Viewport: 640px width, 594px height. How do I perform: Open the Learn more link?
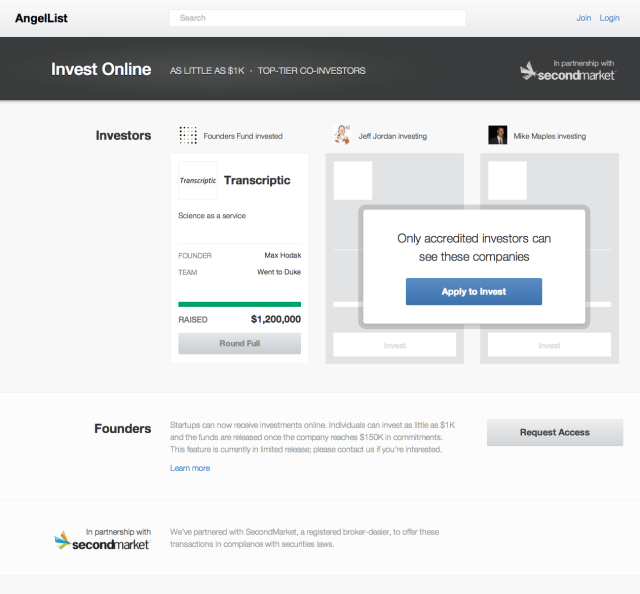190,468
